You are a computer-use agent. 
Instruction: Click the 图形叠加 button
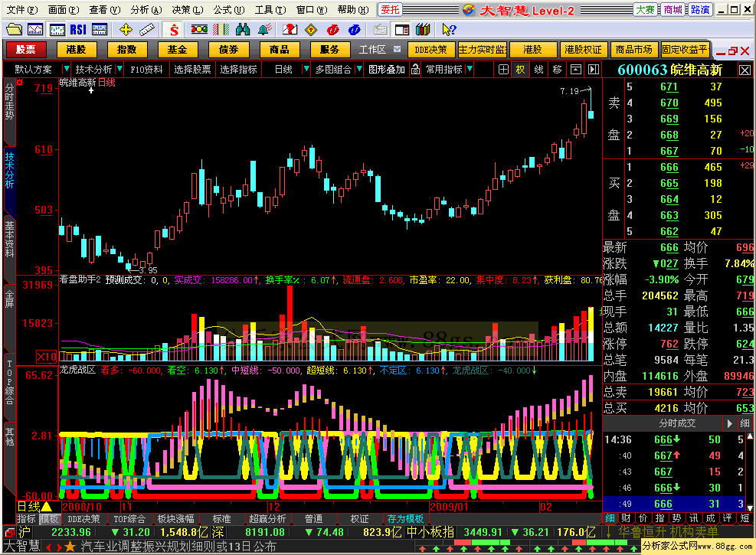pos(387,70)
